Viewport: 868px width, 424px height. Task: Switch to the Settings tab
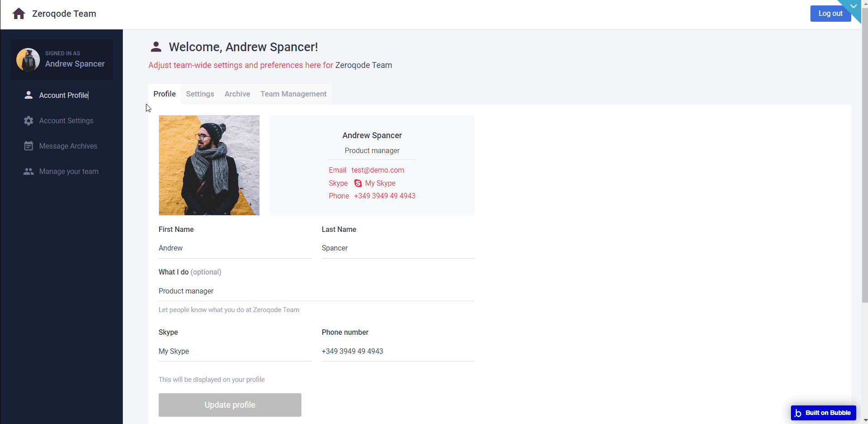(x=200, y=94)
